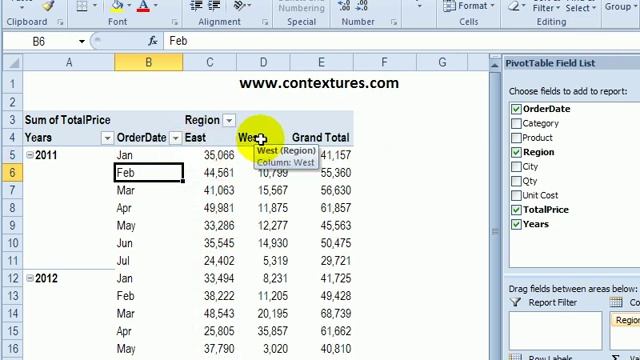Uncheck the TotalPrice field checkbox
This screenshot has height=360, width=640.
516,210
